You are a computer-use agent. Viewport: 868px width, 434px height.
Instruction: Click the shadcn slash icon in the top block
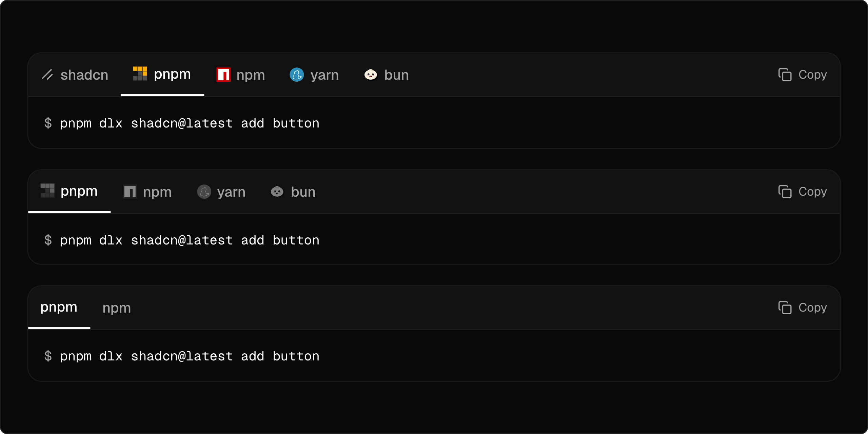click(48, 75)
